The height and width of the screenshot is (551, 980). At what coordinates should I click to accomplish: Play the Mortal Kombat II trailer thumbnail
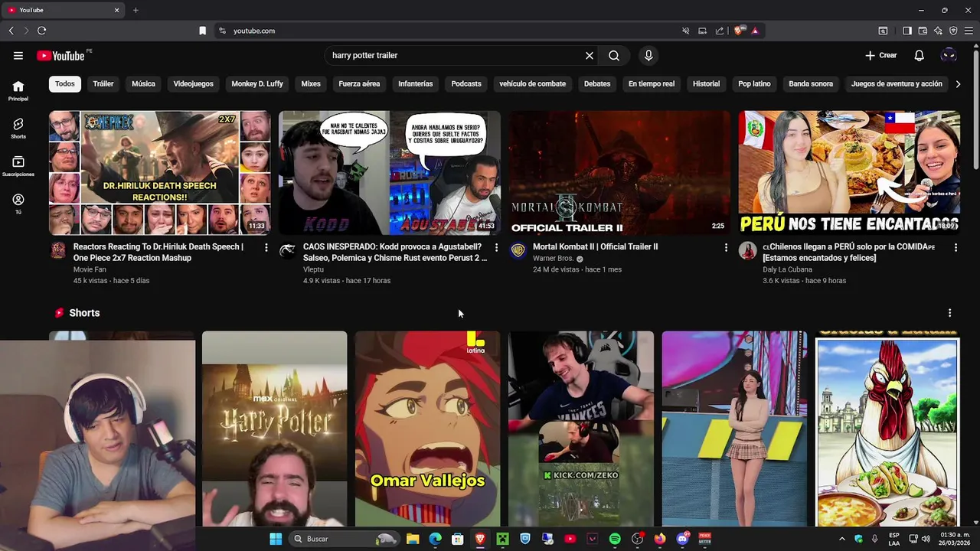pyautogui.click(x=620, y=173)
